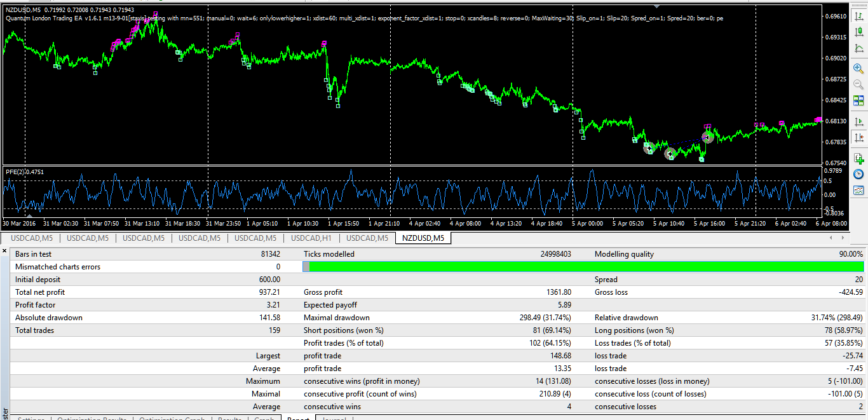Click the 1 Apr 15:50 time axis label
The image size is (868, 420).
pos(344,224)
